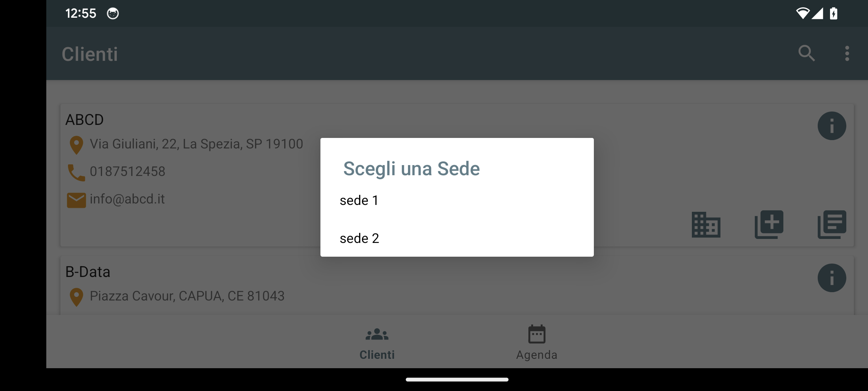
Task: Switch to the Clienti tab
Action: pos(377,342)
